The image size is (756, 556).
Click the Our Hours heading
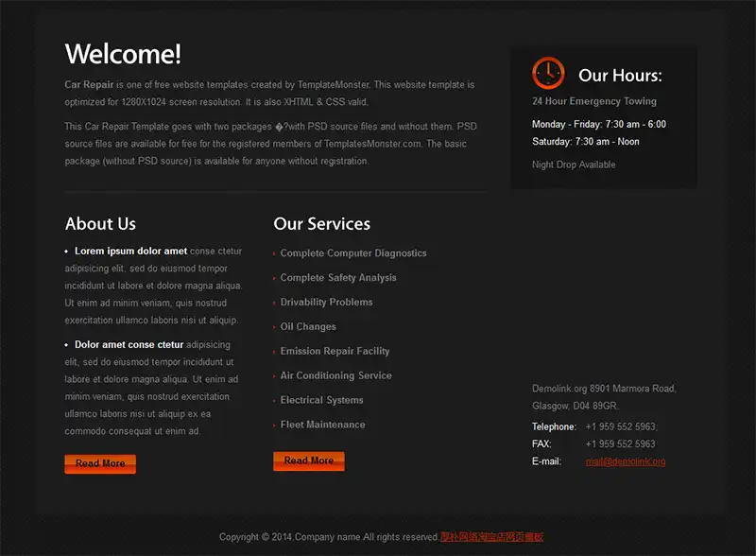pyautogui.click(x=620, y=76)
